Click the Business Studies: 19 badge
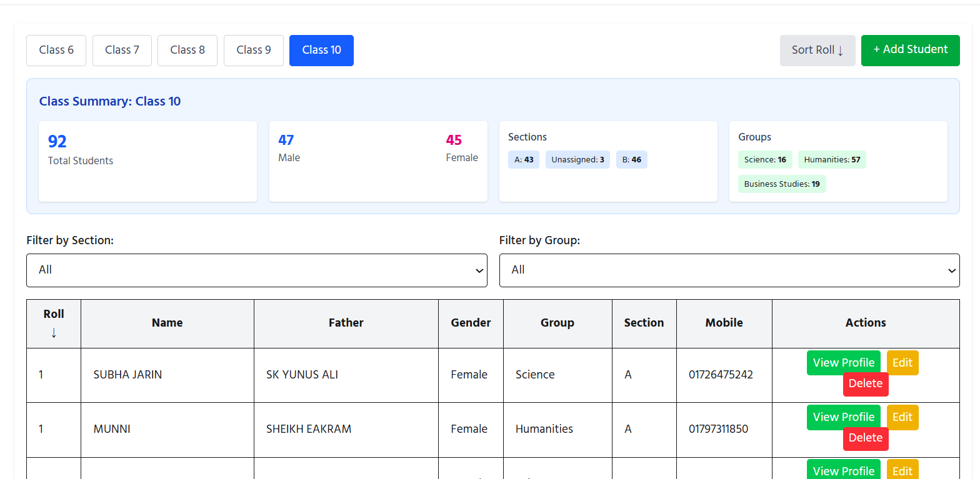Viewport: 980px width, 479px height. [782, 184]
